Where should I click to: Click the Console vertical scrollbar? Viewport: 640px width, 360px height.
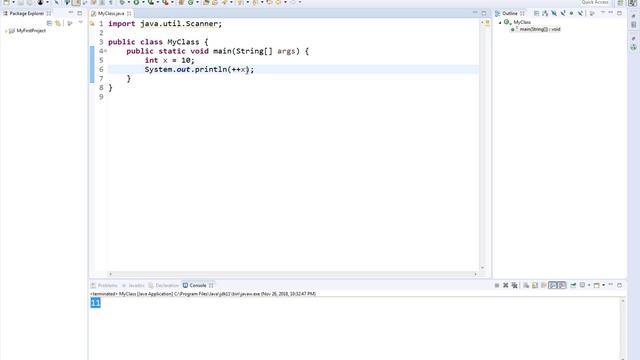tap(623, 329)
